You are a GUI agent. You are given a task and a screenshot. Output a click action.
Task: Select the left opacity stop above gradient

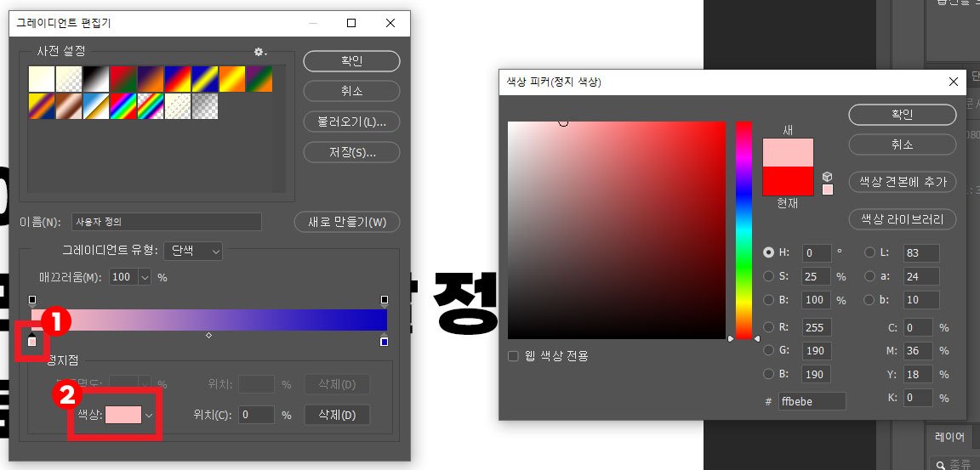click(x=32, y=302)
